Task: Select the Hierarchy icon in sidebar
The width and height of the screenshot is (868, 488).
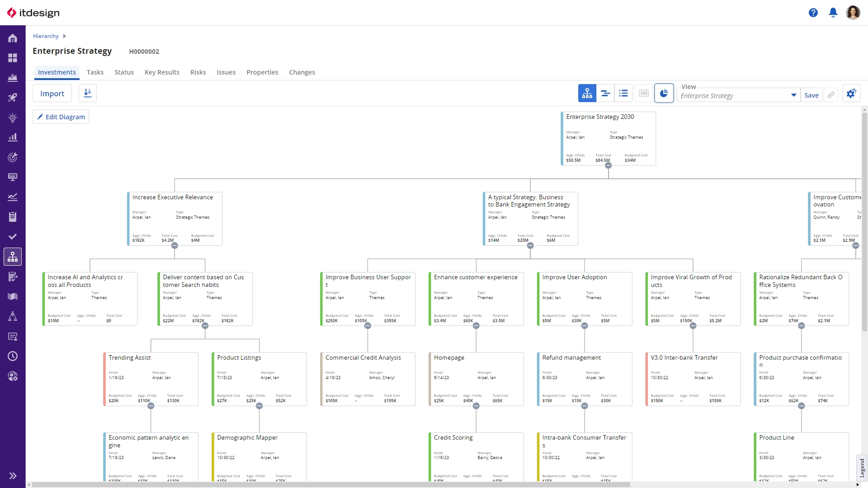Action: tap(13, 257)
